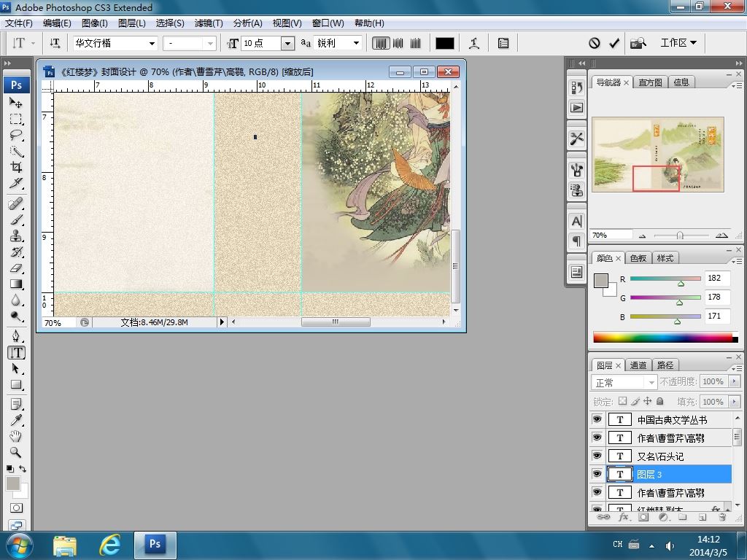Screen dimensions: 747x560
Task: Select the Clone Stamp tool
Action: click(16, 236)
